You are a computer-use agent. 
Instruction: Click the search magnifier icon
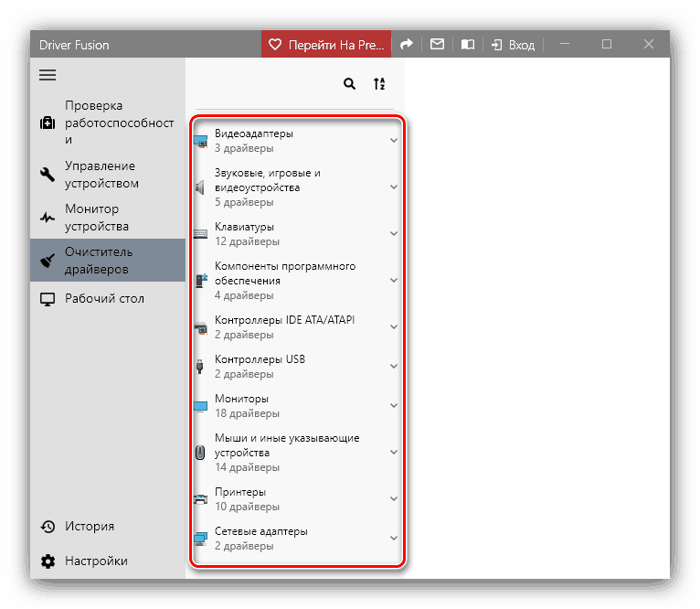click(350, 83)
